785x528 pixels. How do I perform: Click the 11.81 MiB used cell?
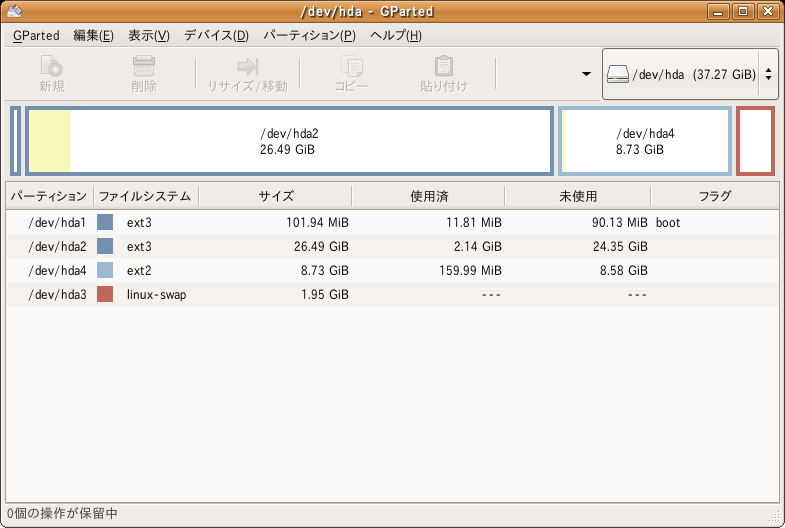point(474,222)
